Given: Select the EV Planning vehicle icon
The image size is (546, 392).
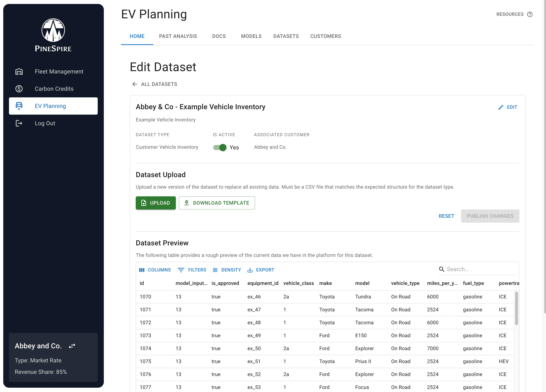Looking at the screenshot, I should tap(19, 106).
